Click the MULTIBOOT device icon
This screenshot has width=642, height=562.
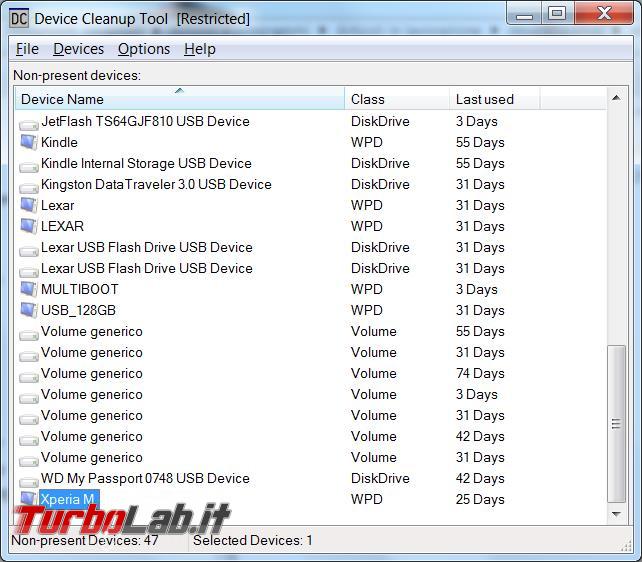tap(29, 289)
